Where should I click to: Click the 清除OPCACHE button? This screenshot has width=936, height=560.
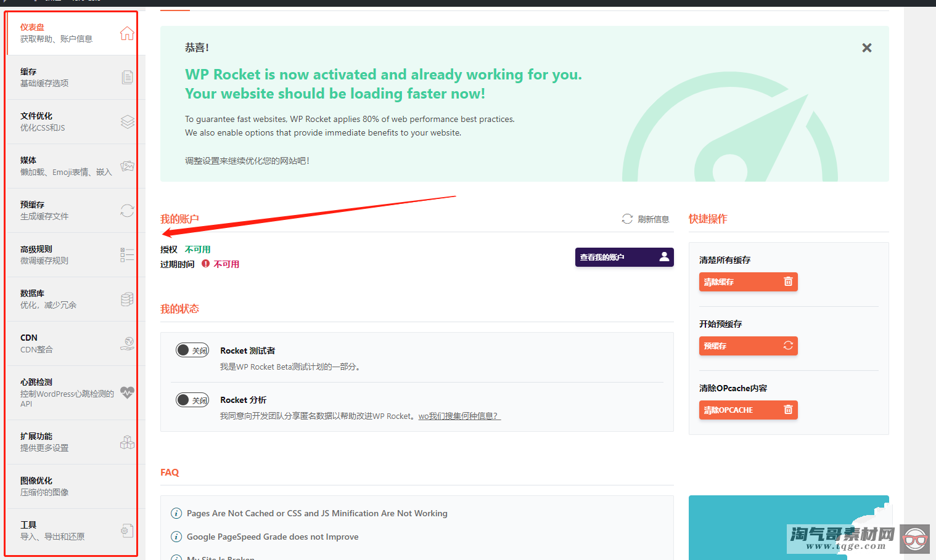click(x=748, y=410)
